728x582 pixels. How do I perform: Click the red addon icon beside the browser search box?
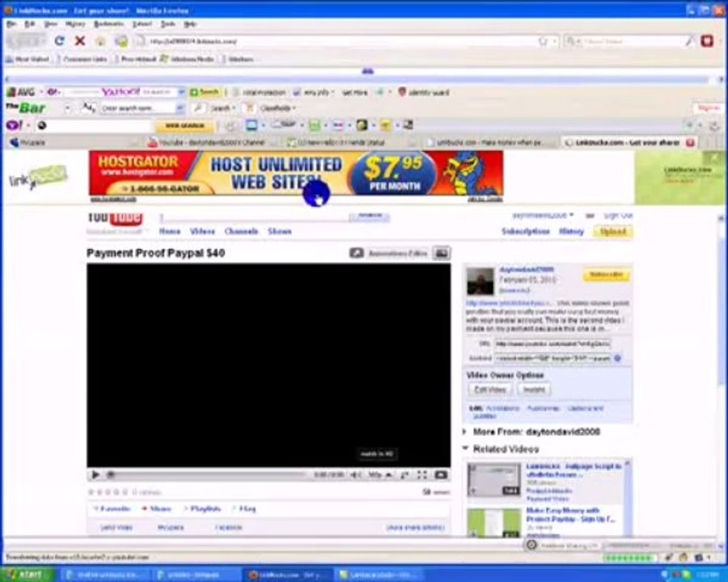pyautogui.click(x=707, y=41)
